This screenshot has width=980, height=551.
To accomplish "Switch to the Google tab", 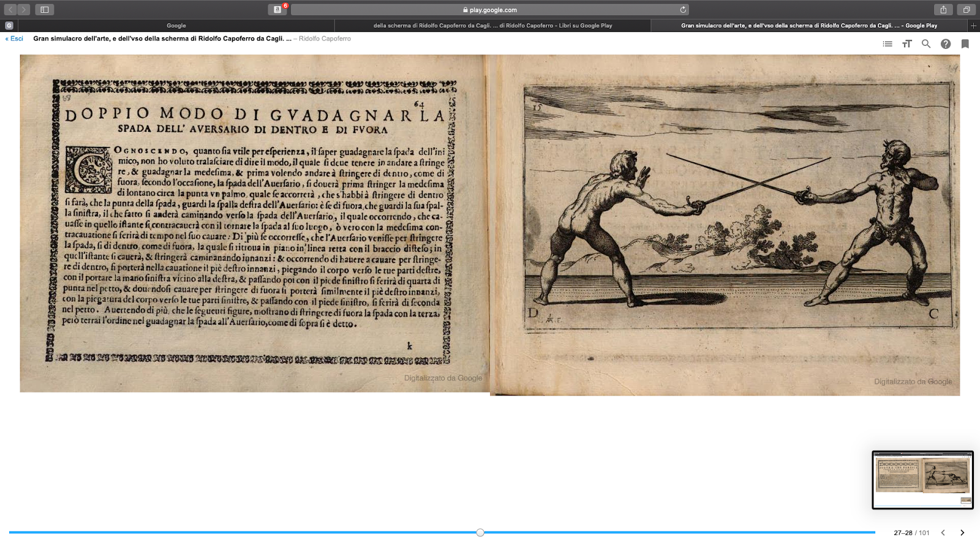I will [x=176, y=26].
